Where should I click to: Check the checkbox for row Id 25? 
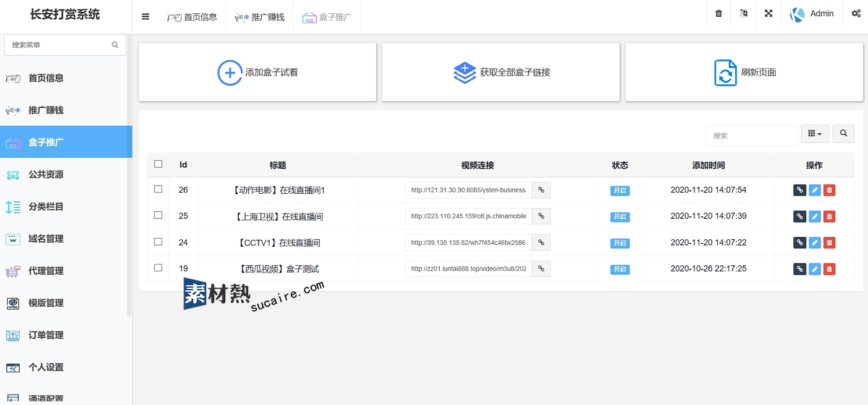pos(158,215)
